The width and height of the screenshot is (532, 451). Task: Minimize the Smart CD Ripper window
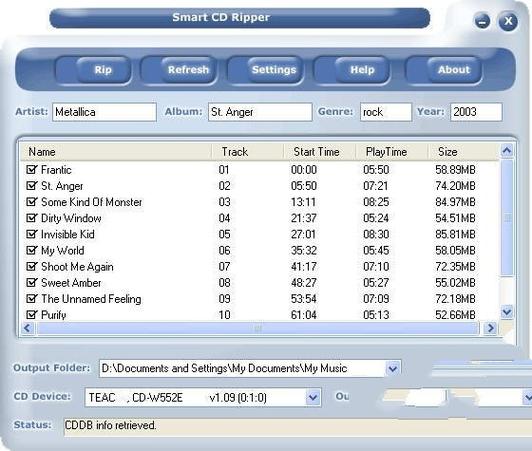pyautogui.click(x=482, y=21)
